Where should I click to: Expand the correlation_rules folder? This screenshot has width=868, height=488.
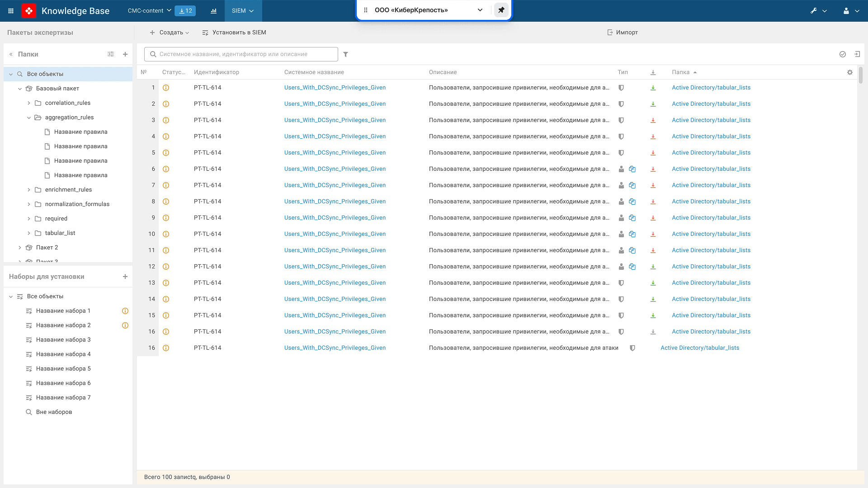(x=29, y=103)
